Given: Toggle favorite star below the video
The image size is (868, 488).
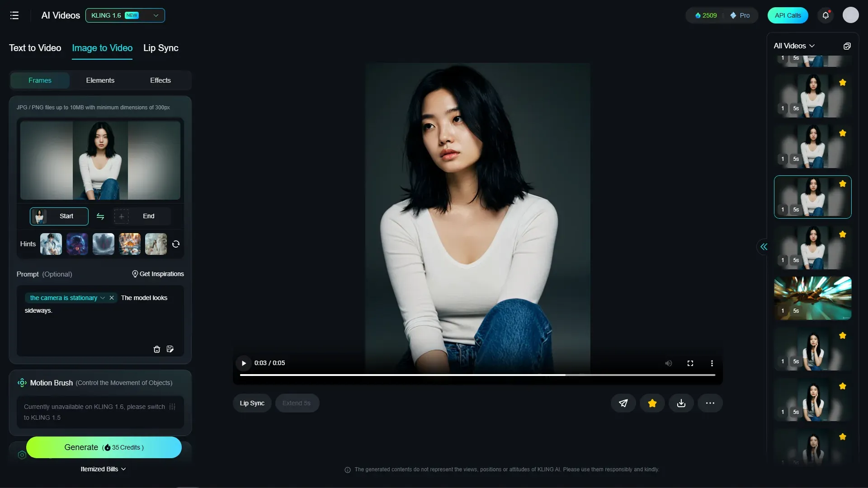Looking at the screenshot, I should point(652,403).
